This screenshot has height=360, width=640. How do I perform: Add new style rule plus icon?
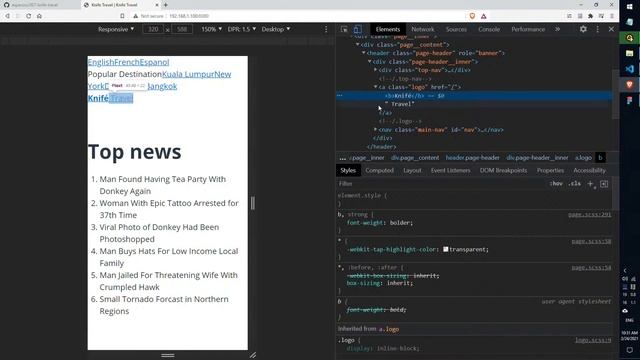pyautogui.click(x=590, y=184)
